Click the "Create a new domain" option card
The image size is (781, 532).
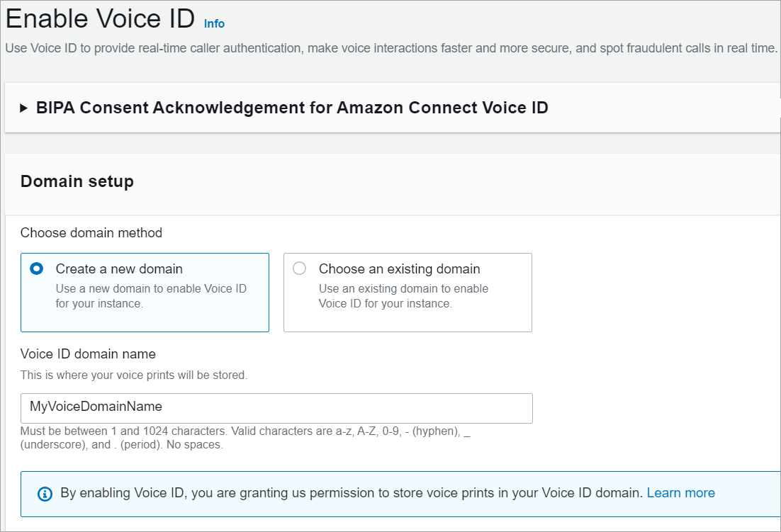(x=145, y=292)
